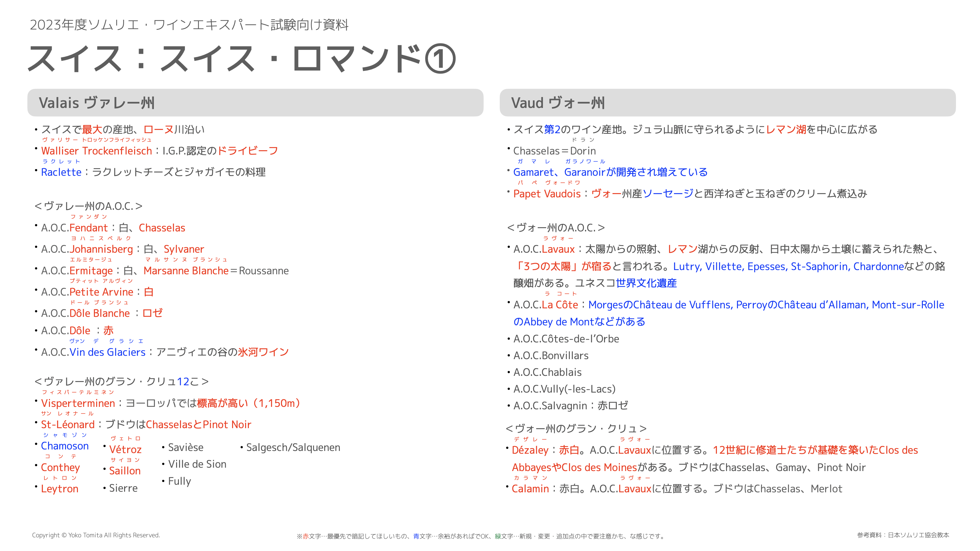
Task: Click A.O.C.Lavaux in the A.O.C. list
Action: click(544, 249)
